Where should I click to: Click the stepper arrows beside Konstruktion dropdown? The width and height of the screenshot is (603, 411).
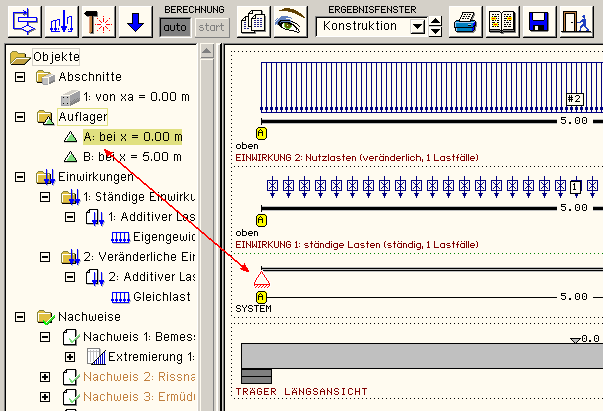[x=435, y=27]
